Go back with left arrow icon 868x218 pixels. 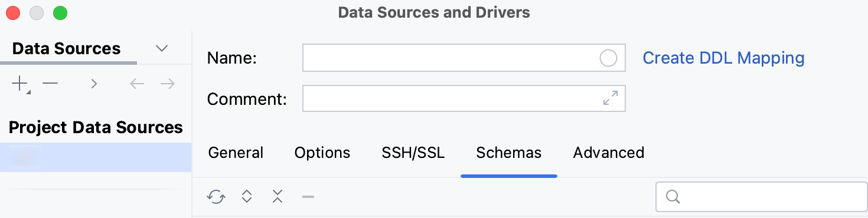pos(137,84)
